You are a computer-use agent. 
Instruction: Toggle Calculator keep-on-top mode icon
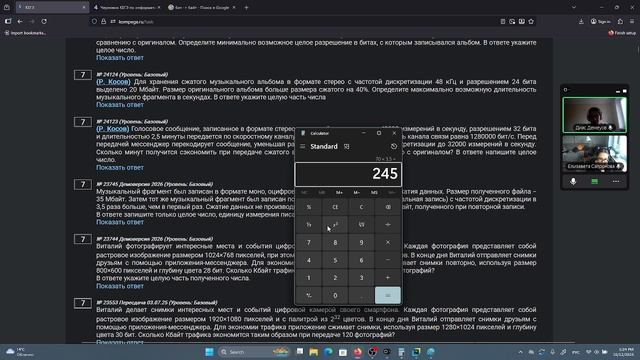point(347,147)
